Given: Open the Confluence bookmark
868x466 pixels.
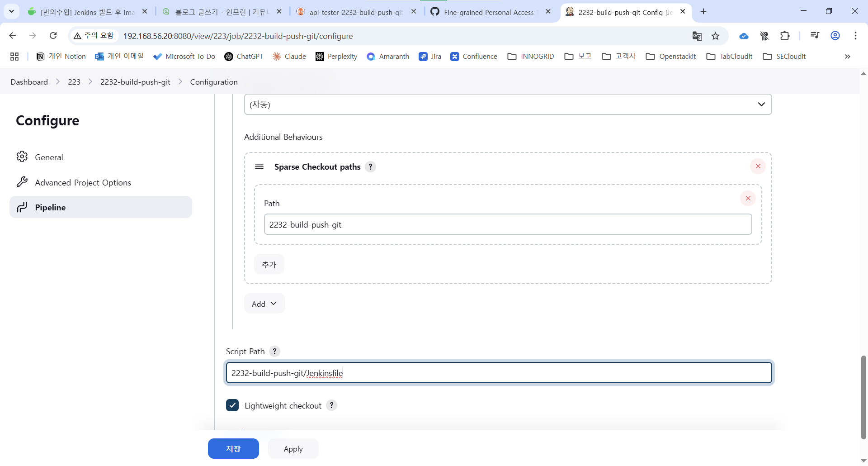Looking at the screenshot, I should click(474, 57).
